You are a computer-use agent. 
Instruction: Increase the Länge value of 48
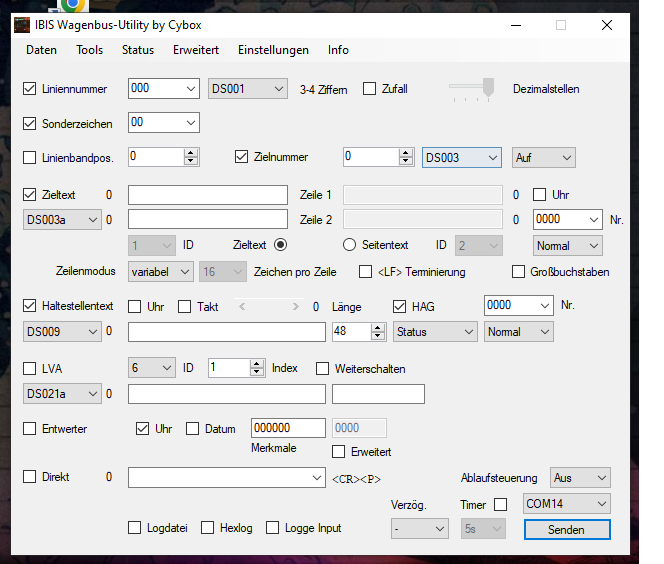pyautogui.click(x=378, y=328)
